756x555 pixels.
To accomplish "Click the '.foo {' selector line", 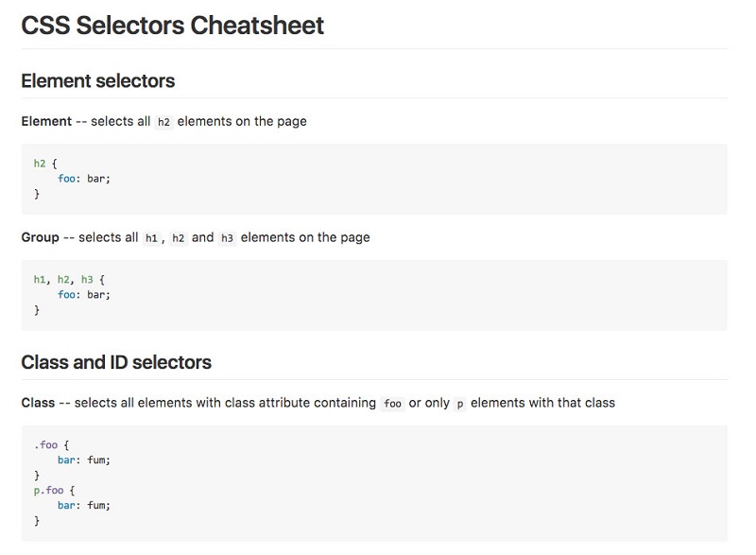I will click(52, 445).
